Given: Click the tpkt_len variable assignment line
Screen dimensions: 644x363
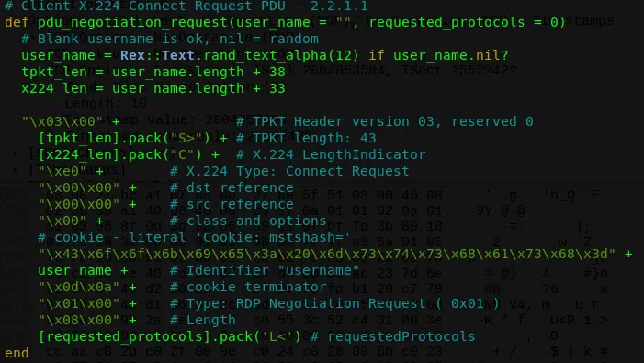Looking at the screenshot, I should tap(153, 72).
